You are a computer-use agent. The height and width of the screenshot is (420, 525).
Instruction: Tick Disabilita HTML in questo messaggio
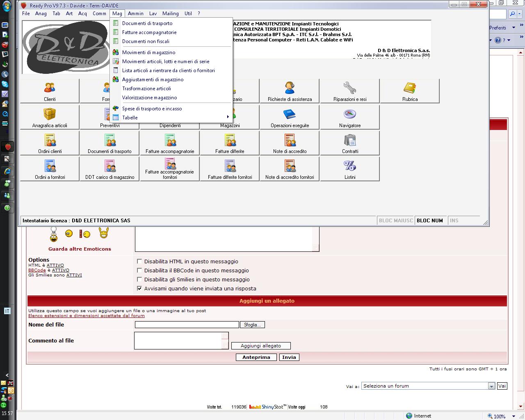(139, 261)
